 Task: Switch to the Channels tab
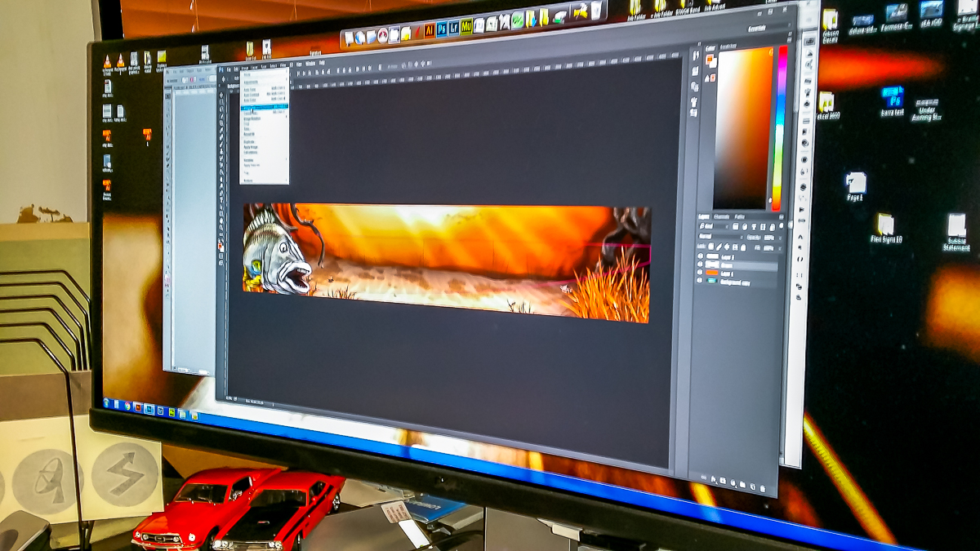click(x=721, y=216)
